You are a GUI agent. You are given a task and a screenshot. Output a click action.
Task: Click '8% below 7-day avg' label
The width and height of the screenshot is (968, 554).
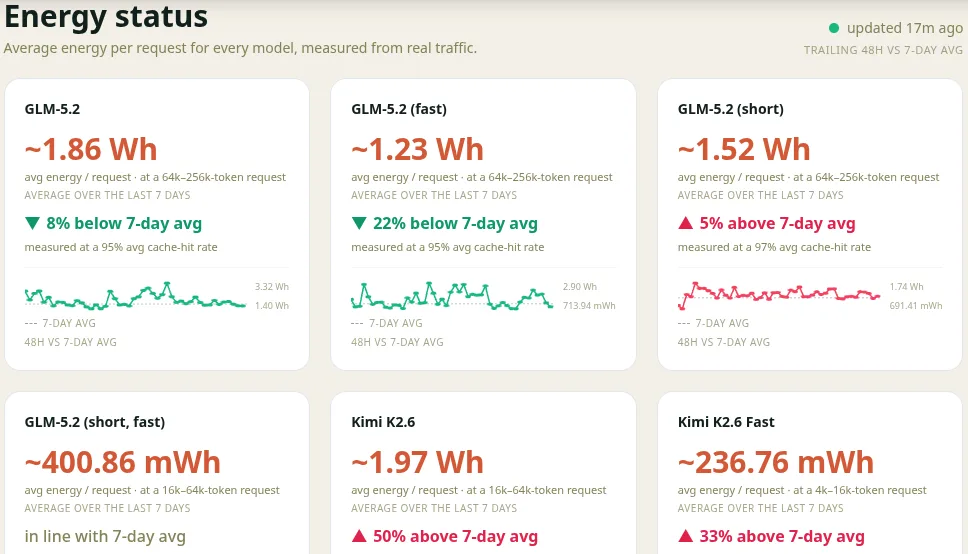(x=124, y=224)
